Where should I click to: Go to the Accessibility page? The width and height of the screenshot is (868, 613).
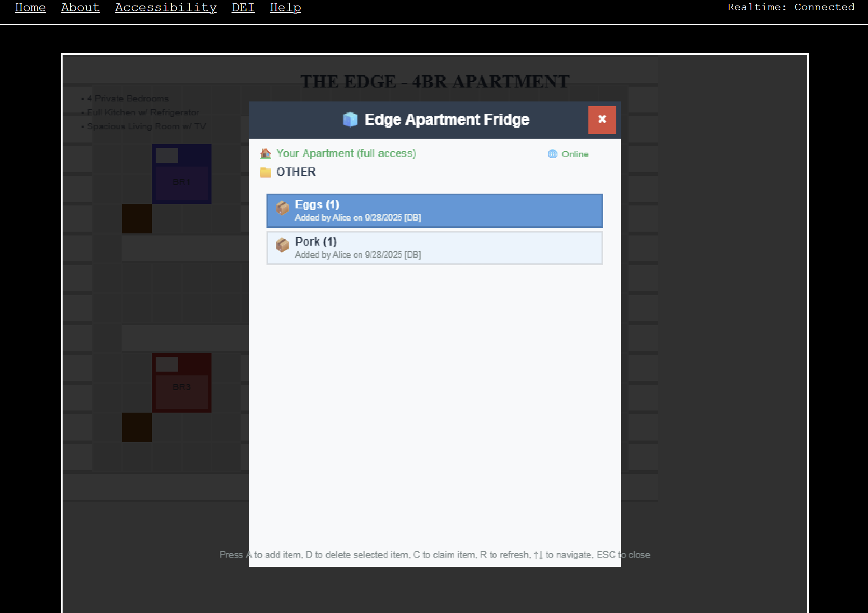click(166, 8)
